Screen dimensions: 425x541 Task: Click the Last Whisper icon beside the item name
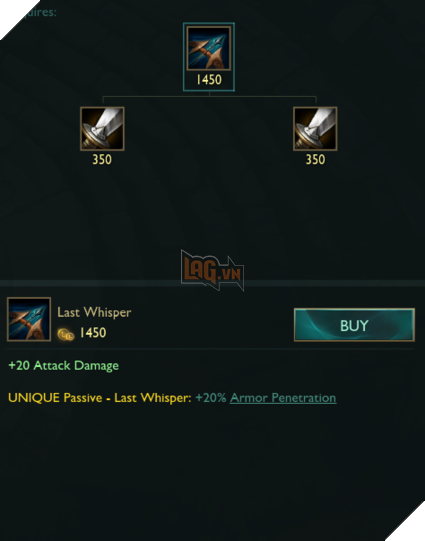(x=29, y=319)
